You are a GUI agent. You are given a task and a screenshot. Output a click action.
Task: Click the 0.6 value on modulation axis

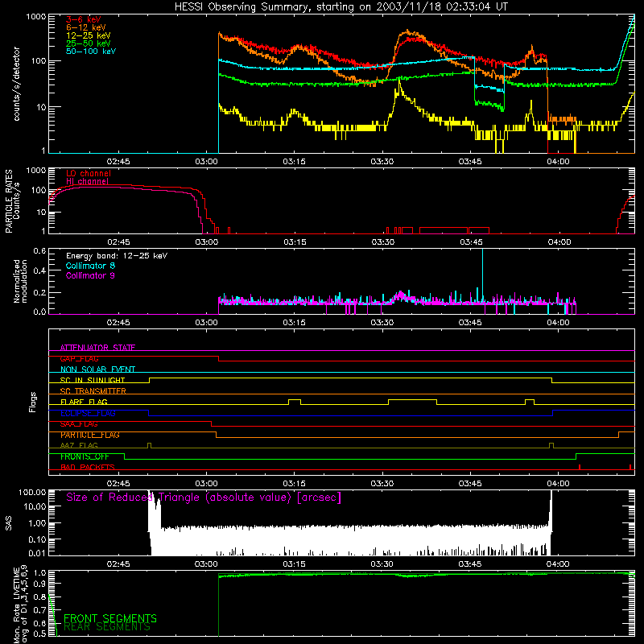(x=39, y=250)
